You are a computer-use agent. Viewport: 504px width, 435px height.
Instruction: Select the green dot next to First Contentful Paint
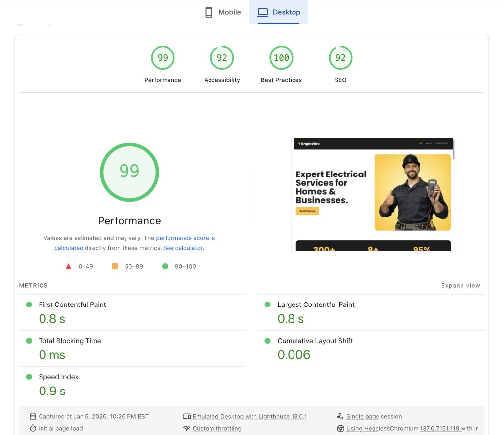tap(29, 304)
